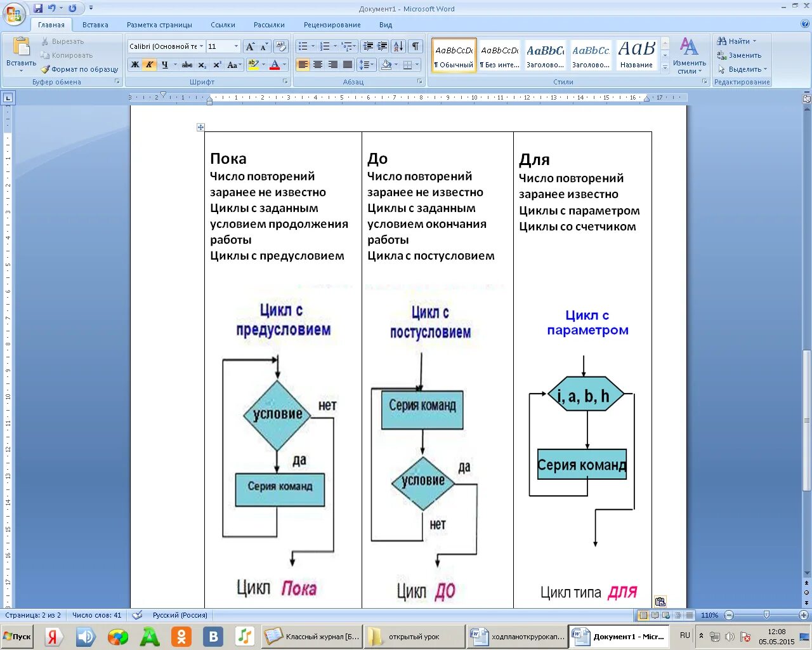Open the Пуск start menu

tap(16, 637)
